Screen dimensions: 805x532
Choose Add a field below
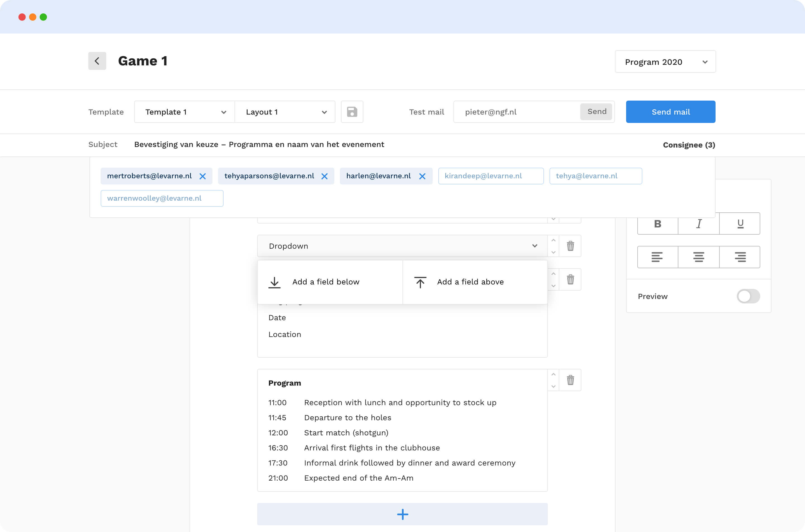(330, 282)
